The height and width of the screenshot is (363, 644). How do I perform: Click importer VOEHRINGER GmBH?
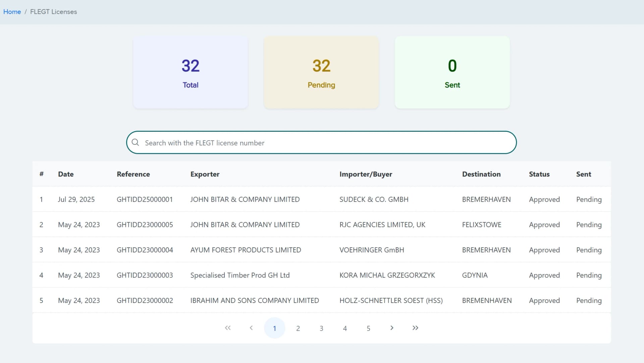coord(372,250)
